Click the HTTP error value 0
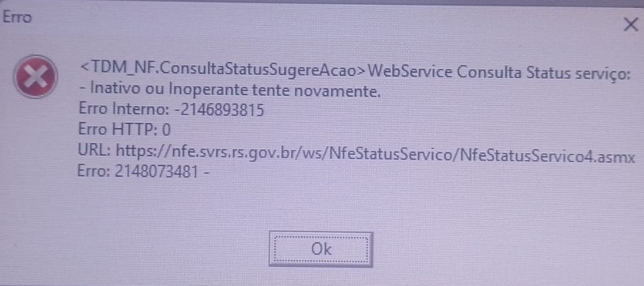 click(166, 130)
